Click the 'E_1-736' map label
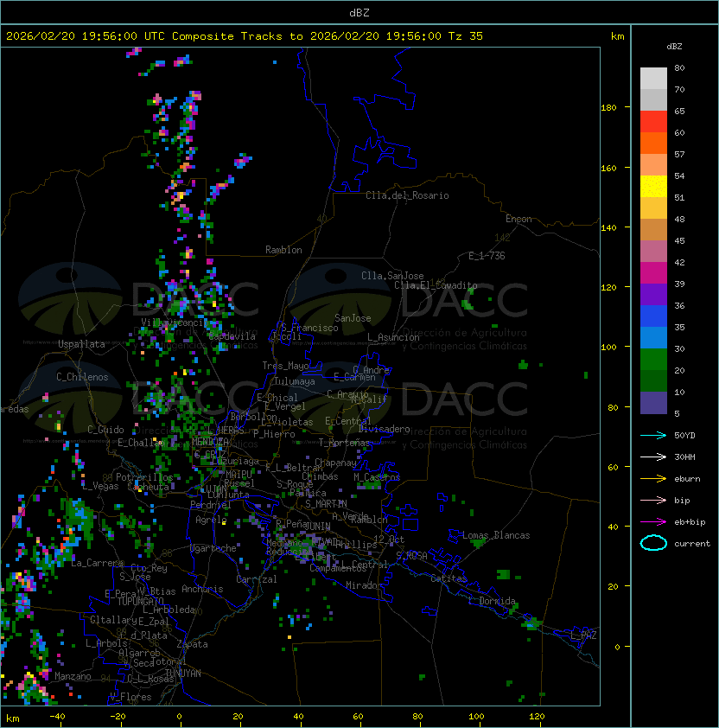Image resolution: width=719 pixels, height=728 pixels. click(x=487, y=256)
